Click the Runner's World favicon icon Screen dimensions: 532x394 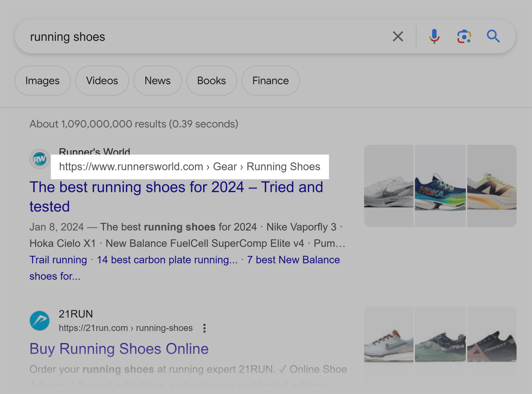(x=40, y=159)
